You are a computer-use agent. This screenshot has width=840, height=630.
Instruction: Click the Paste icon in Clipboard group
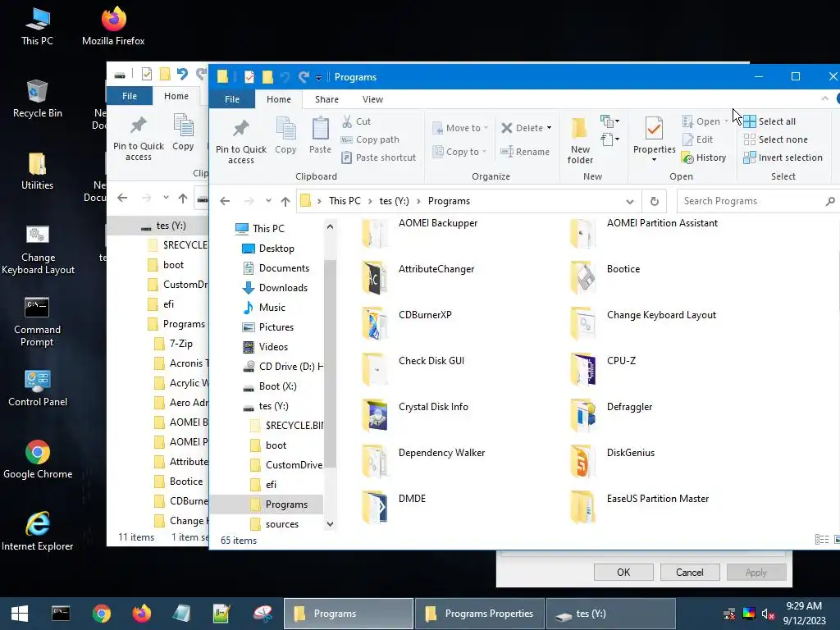coord(321,128)
